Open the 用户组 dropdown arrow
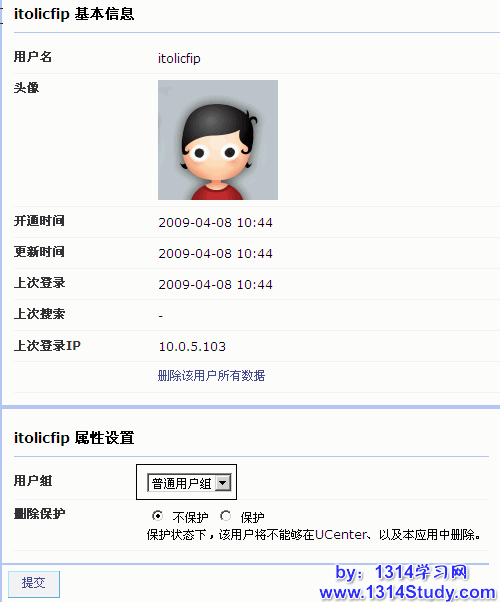This screenshot has width=500, height=602. tap(223, 483)
